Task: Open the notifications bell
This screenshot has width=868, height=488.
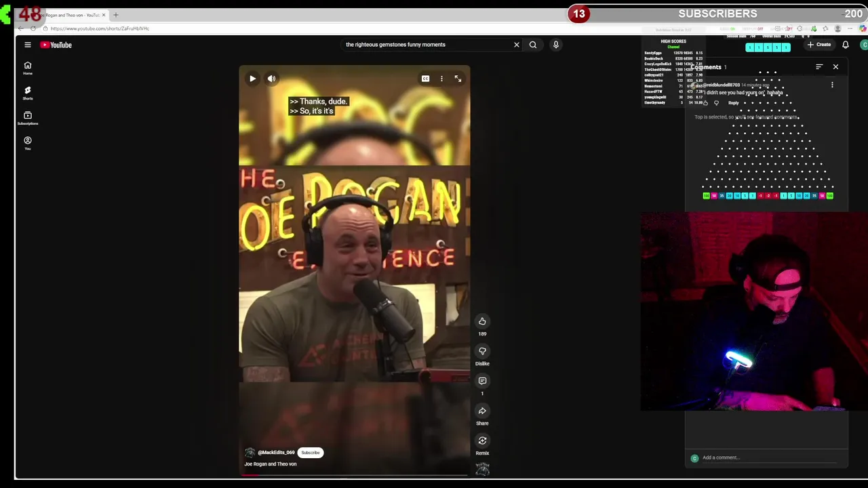Action: click(x=846, y=45)
